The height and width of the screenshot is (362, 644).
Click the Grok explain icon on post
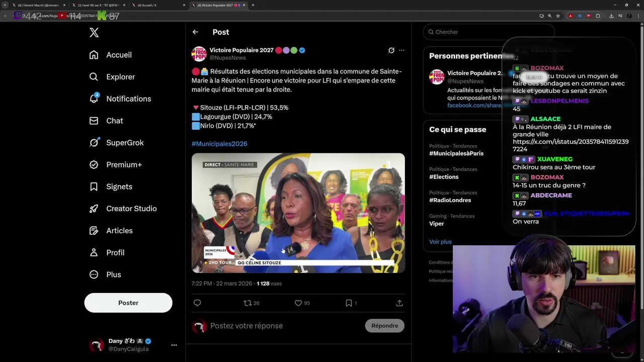point(391,50)
